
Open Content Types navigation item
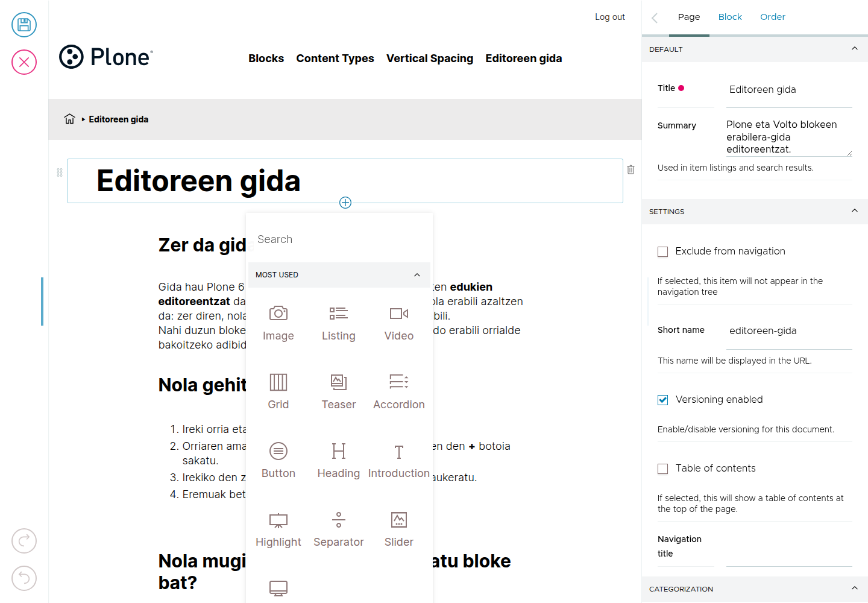pyautogui.click(x=335, y=58)
